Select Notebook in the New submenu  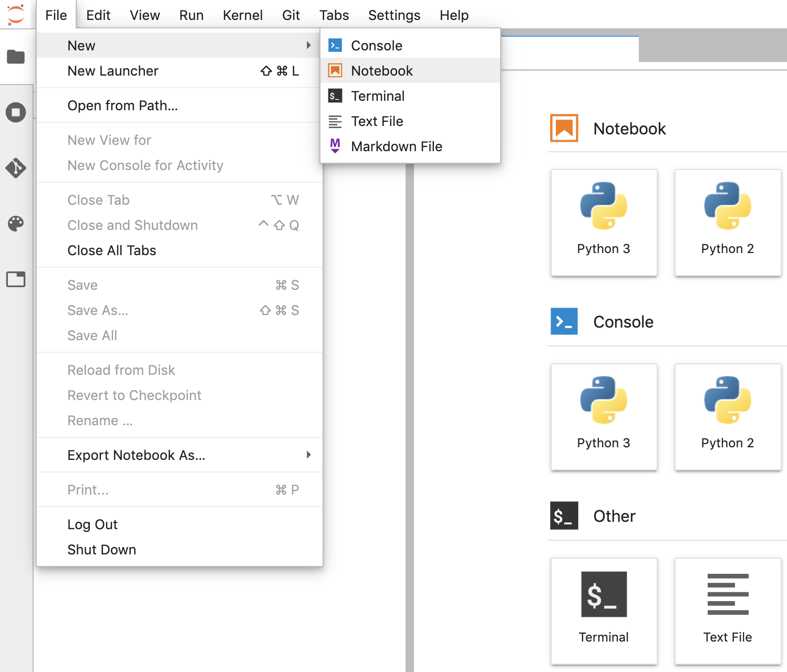click(382, 71)
